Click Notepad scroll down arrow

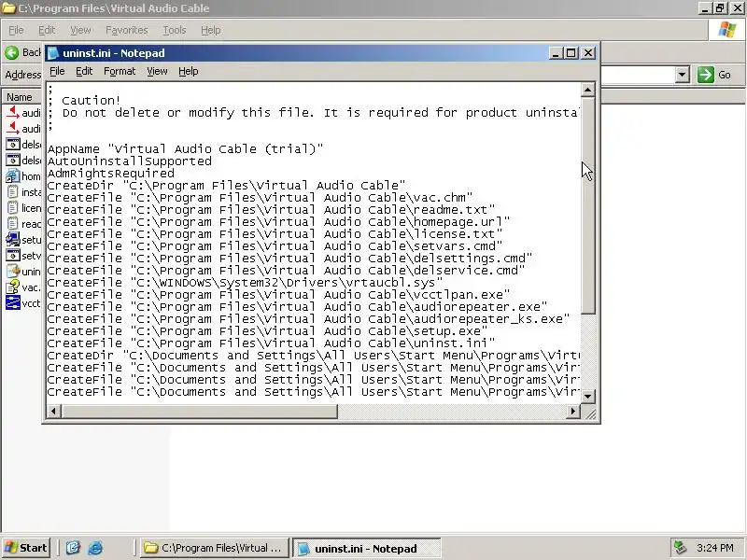[x=588, y=396]
